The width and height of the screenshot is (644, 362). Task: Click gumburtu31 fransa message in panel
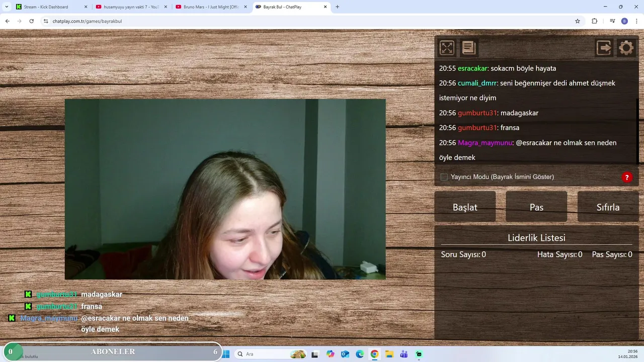pyautogui.click(x=479, y=128)
